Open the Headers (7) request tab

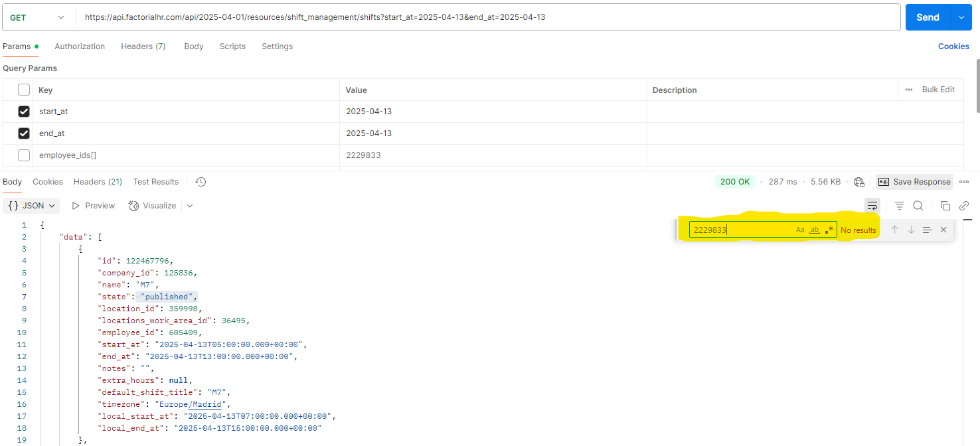143,46
